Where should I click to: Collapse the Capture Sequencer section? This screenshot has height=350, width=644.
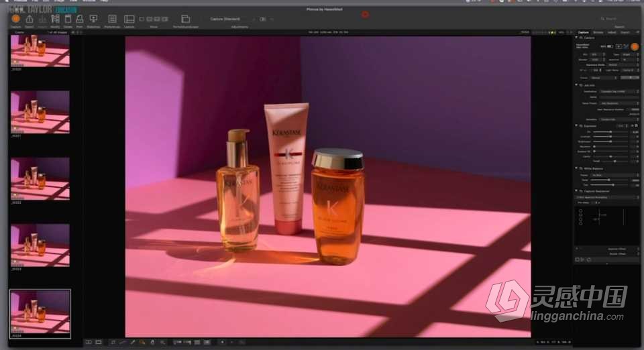577,191
